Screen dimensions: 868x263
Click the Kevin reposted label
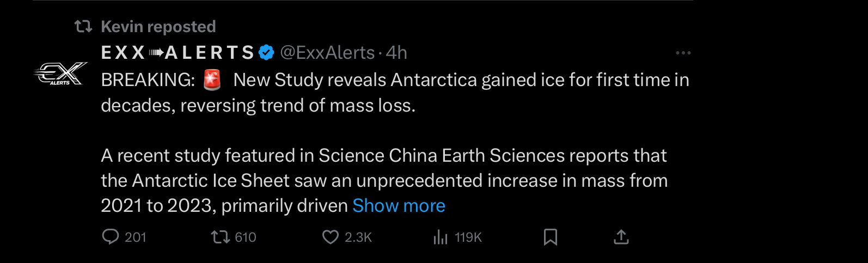158,26
